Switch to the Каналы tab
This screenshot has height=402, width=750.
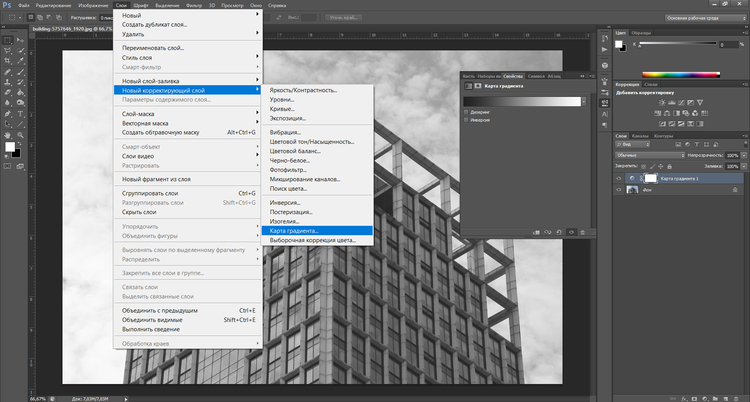click(x=641, y=136)
